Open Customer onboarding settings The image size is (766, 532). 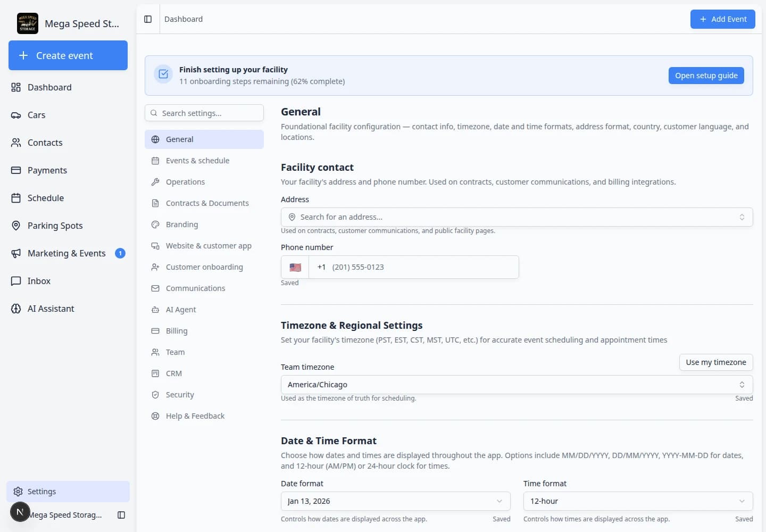point(204,267)
